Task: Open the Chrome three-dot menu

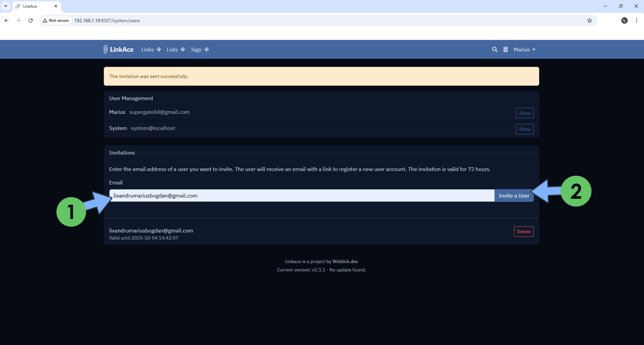Action: point(636,20)
